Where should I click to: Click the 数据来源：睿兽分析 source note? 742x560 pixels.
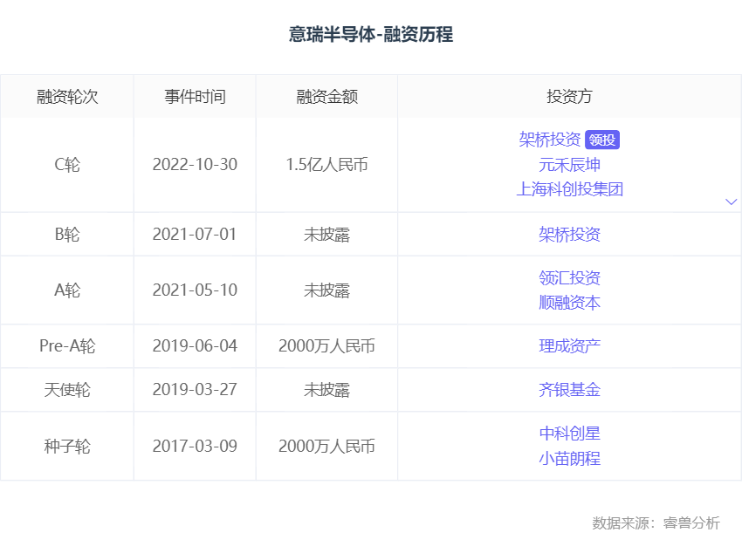656,522
